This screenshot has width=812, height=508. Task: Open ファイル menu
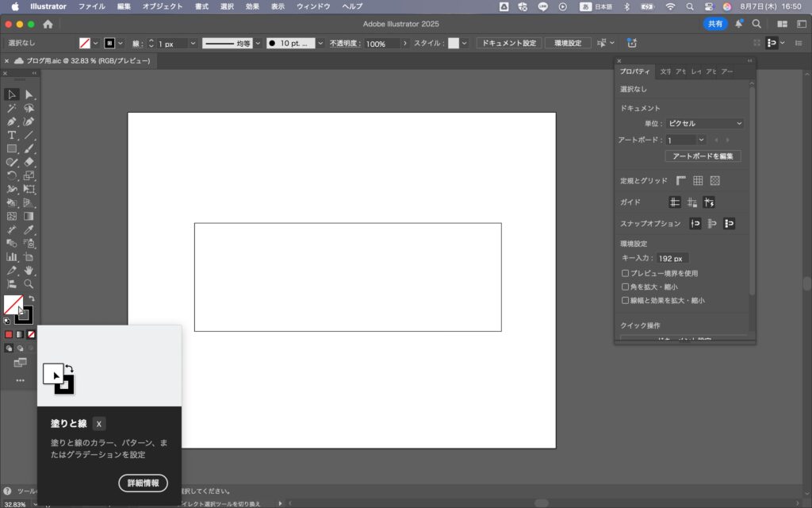(92, 6)
